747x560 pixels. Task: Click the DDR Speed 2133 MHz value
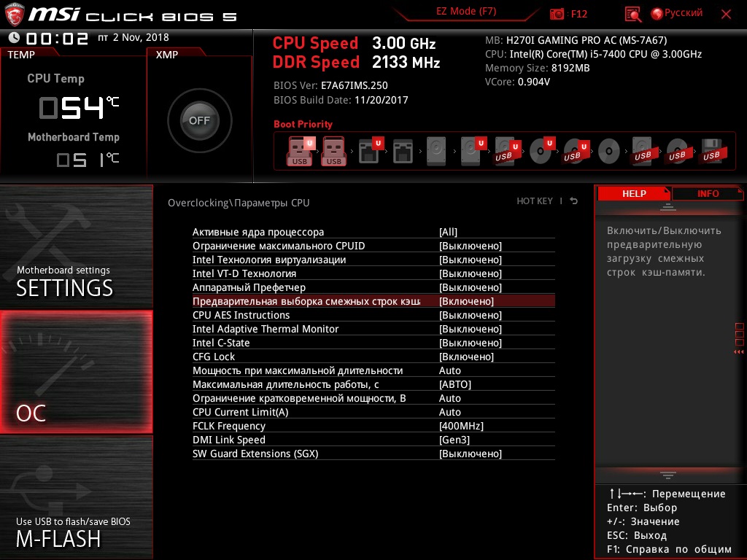406,62
